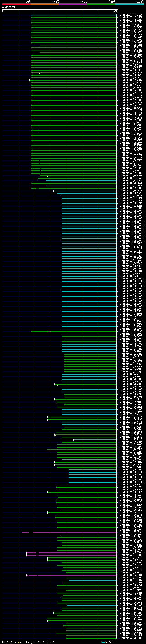The width and height of the screenshot is (146, 644).
Task: Select the UniRef100_A3EXY3 hit label
Action: click(x=131, y=196)
